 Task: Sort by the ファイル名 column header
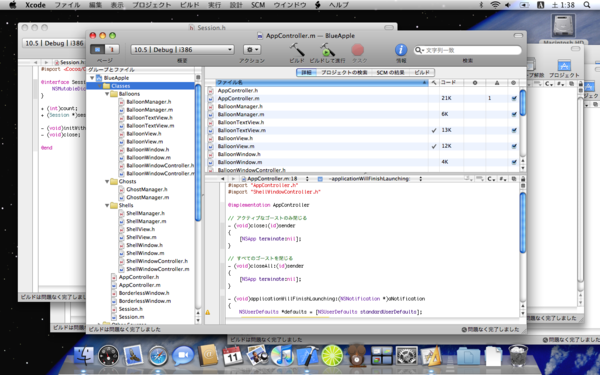click(x=322, y=82)
